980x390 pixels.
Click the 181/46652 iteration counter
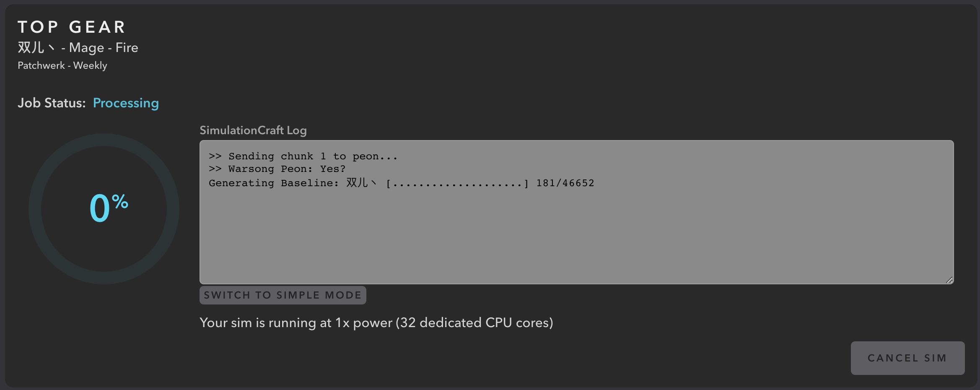[565, 183]
